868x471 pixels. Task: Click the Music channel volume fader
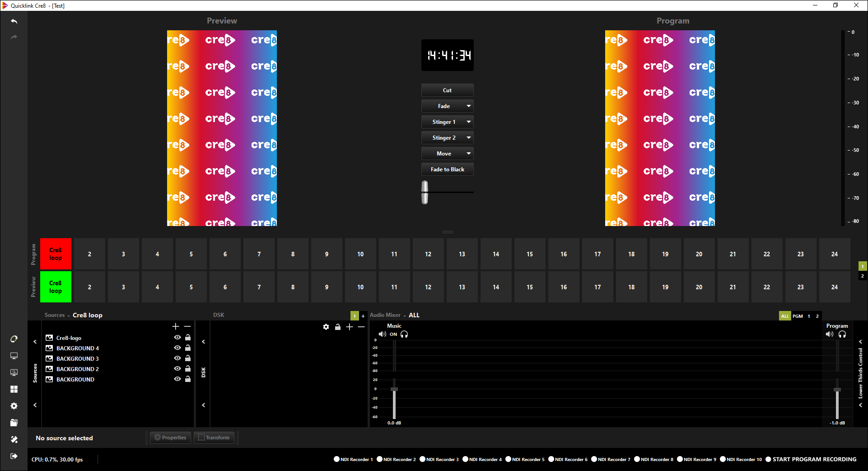pyautogui.click(x=394, y=390)
